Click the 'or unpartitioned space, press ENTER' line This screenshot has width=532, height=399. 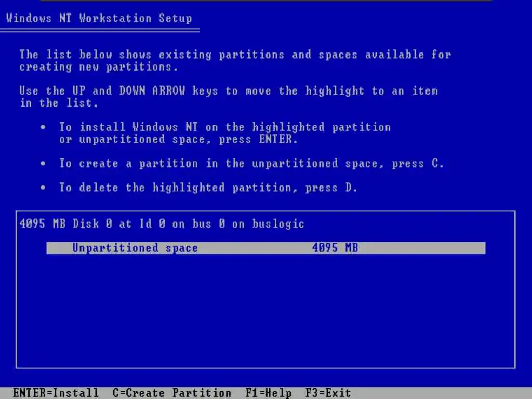click(179, 139)
